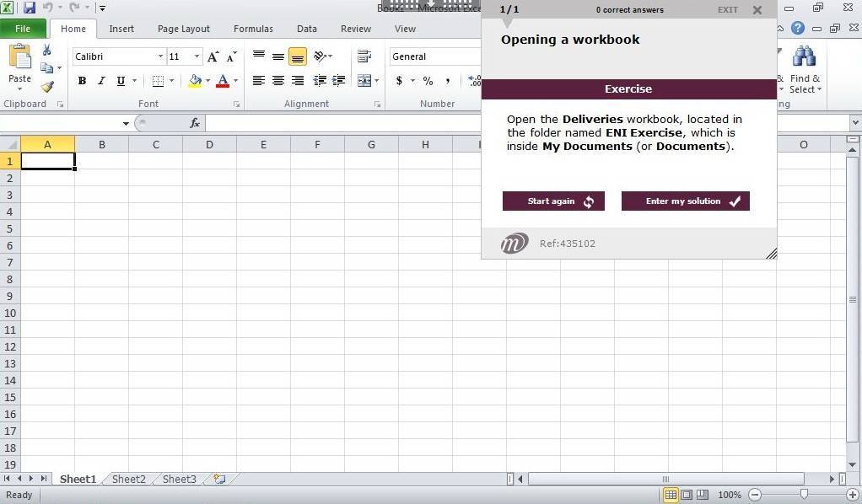This screenshot has height=504, width=862.
Task: Click the Center horizontal alignment icon
Action: pos(277,81)
